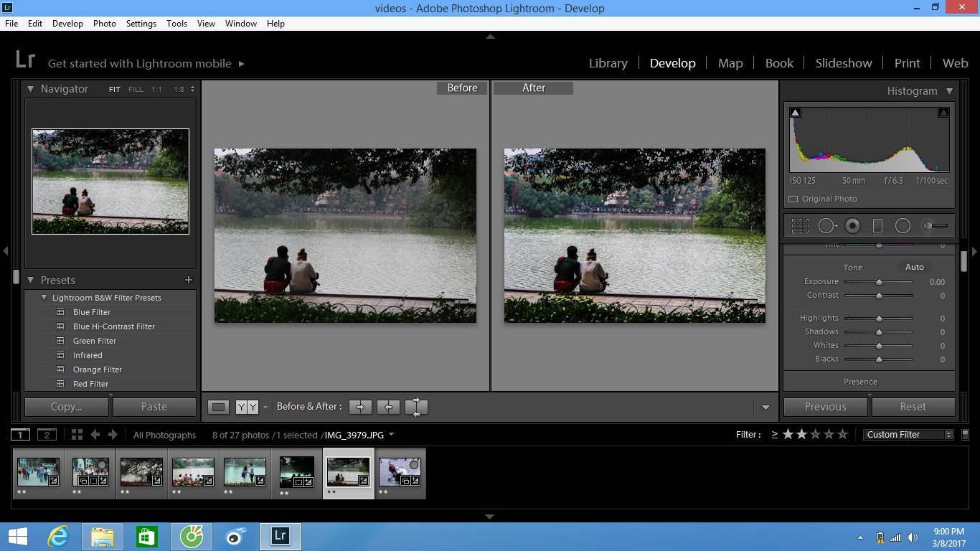980x551 pixels.
Task: Collapse the Navigator panel
Action: point(31,89)
